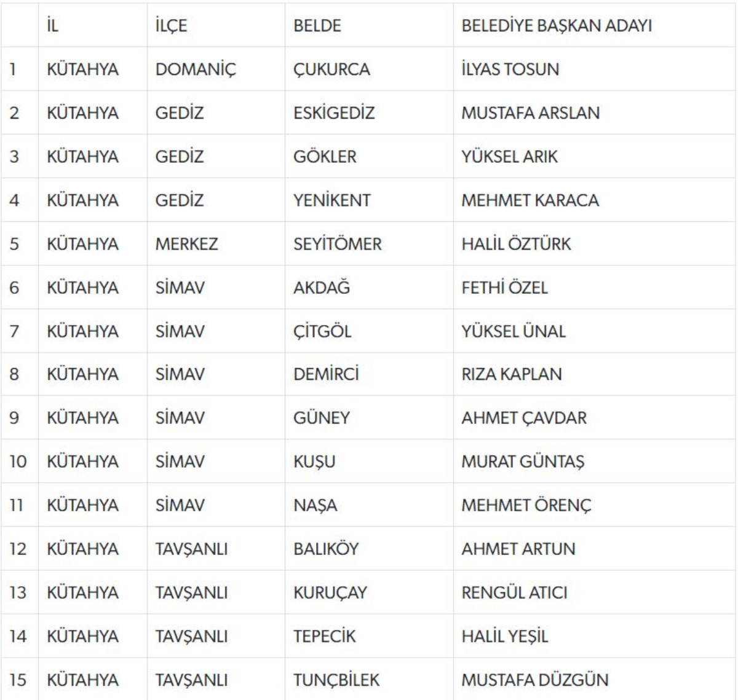The width and height of the screenshot is (738, 700).
Task: Click the İL column header
Action: [53, 26]
